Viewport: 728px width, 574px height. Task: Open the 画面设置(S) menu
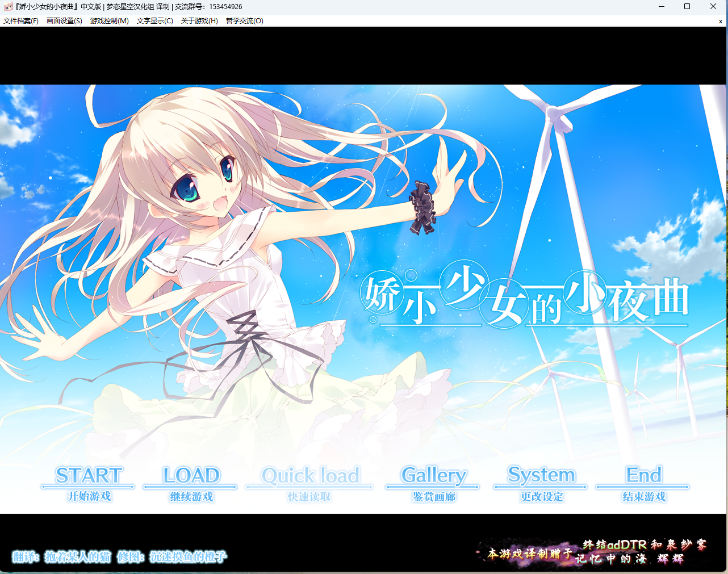pyautogui.click(x=64, y=21)
